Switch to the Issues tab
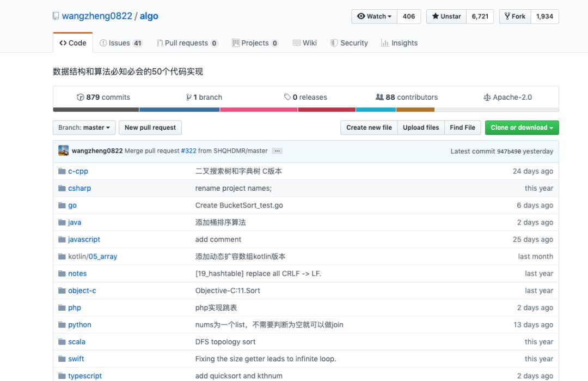This screenshot has height=381, width=588. (x=121, y=43)
